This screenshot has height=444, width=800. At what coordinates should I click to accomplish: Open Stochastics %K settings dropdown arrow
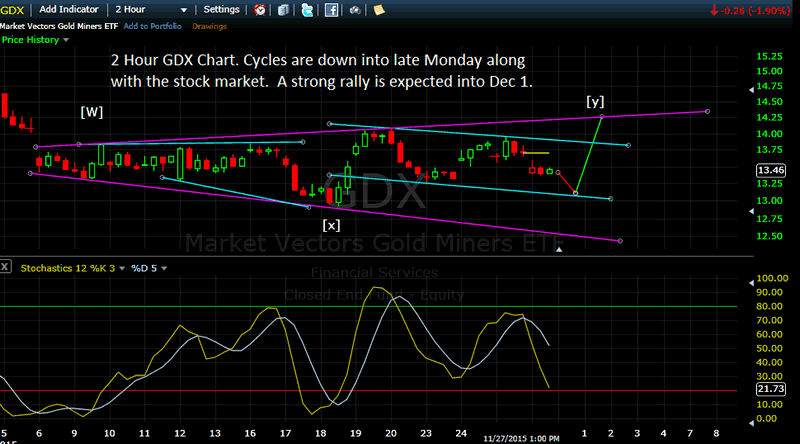123,267
